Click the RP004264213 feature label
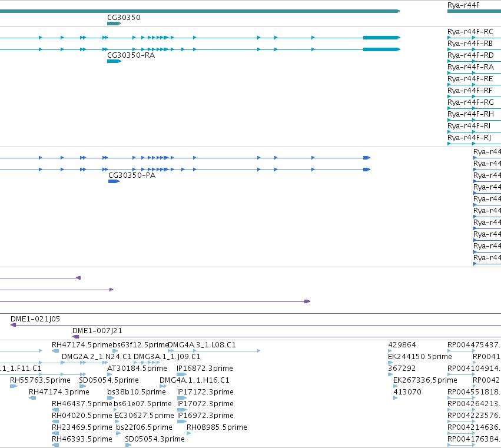The height and width of the screenshot is (448, 501). click(x=474, y=404)
